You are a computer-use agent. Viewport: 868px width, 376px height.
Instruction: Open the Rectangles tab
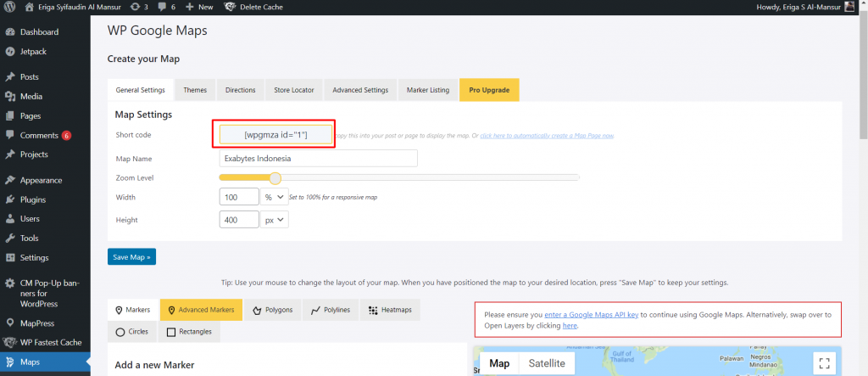click(190, 332)
